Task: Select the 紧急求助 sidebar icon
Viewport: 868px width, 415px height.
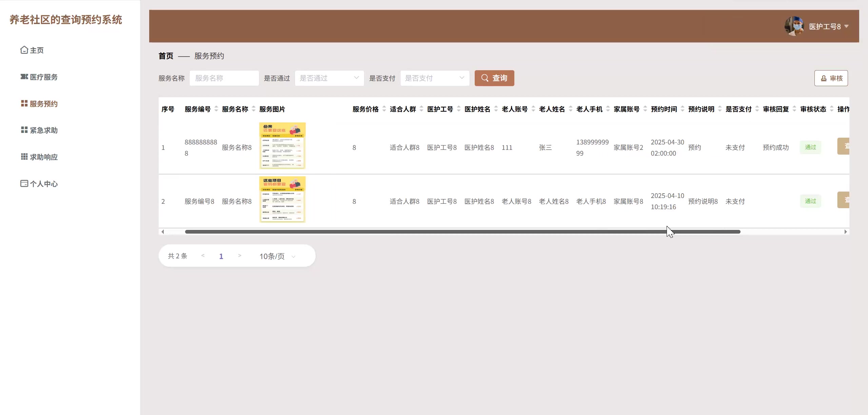Action: (23, 130)
